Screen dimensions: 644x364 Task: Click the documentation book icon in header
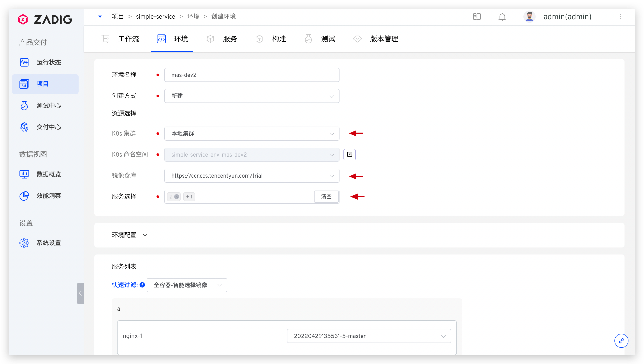click(x=477, y=17)
